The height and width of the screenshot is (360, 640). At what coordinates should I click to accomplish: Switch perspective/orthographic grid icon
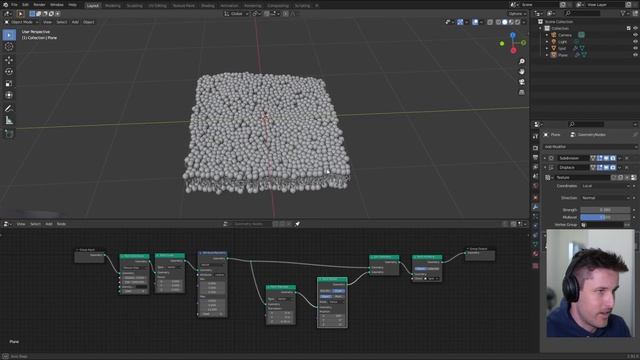522,93
